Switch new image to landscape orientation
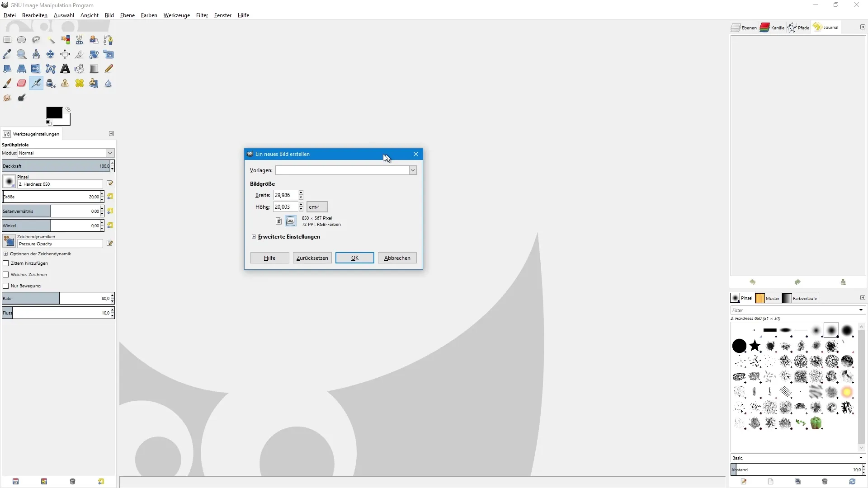The height and width of the screenshot is (488, 868). point(291,221)
